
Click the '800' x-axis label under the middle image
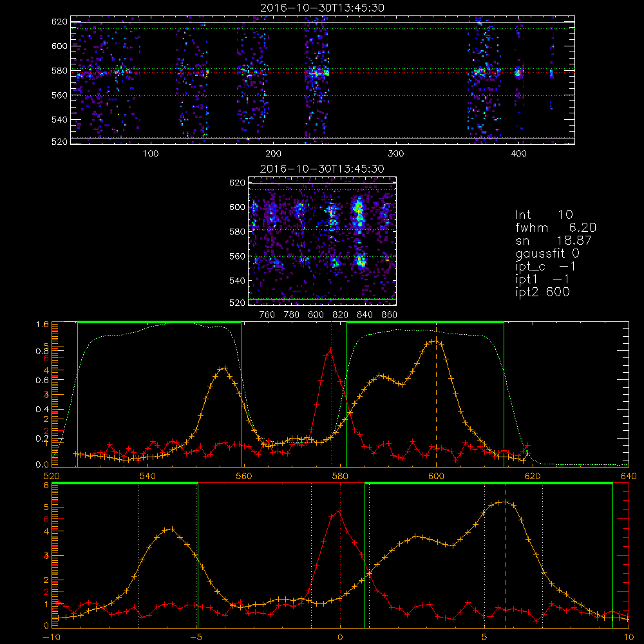pos(316,315)
